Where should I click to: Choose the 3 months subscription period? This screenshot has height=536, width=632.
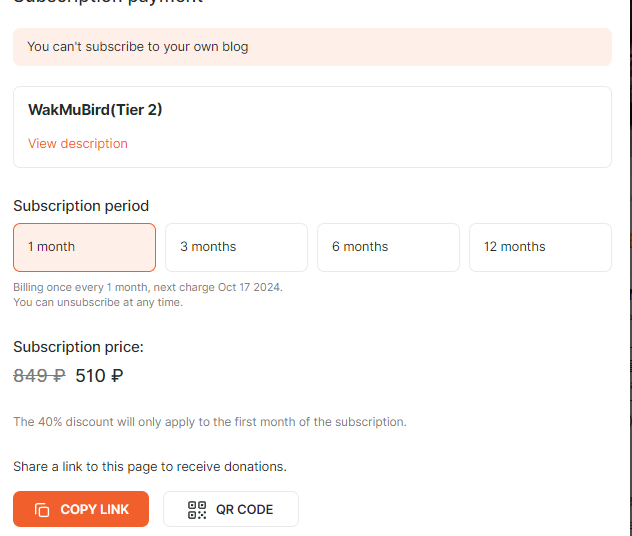pos(237,247)
